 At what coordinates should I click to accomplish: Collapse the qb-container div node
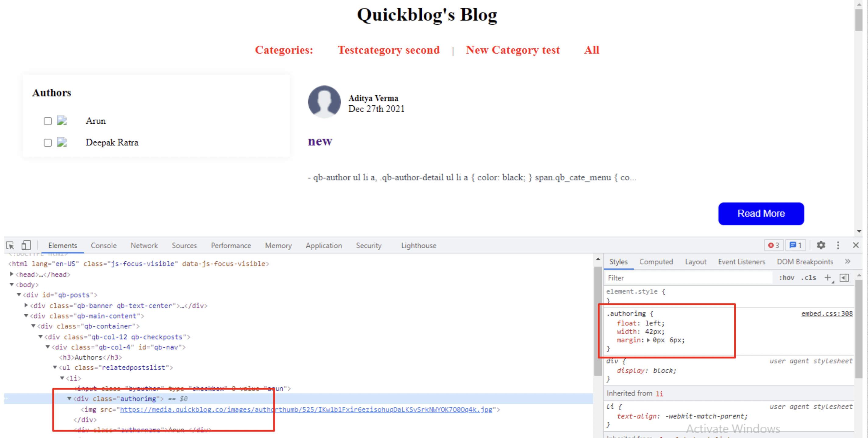[x=33, y=326]
